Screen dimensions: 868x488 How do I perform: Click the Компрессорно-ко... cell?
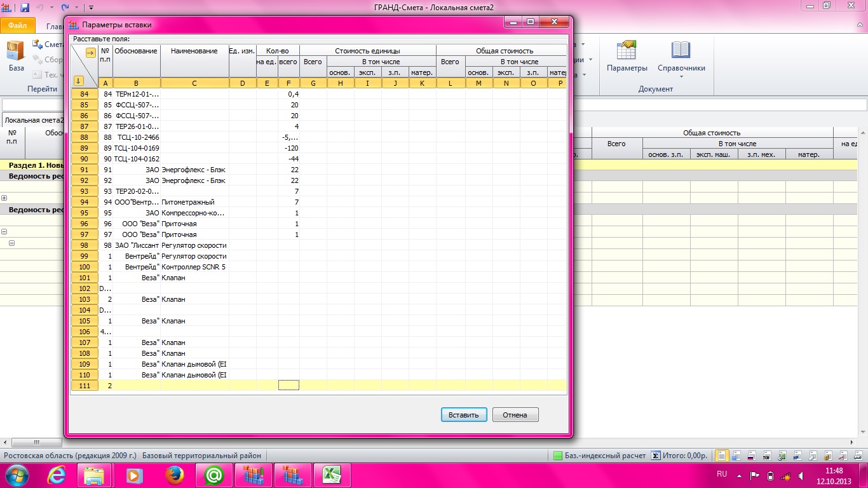point(194,213)
